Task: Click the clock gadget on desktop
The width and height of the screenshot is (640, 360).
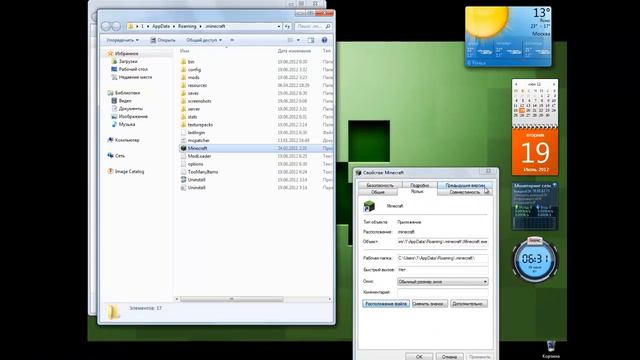Action: (535, 259)
